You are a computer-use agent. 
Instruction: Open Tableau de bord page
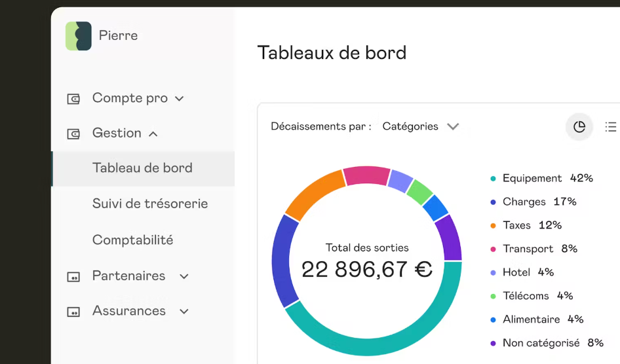[x=142, y=168]
